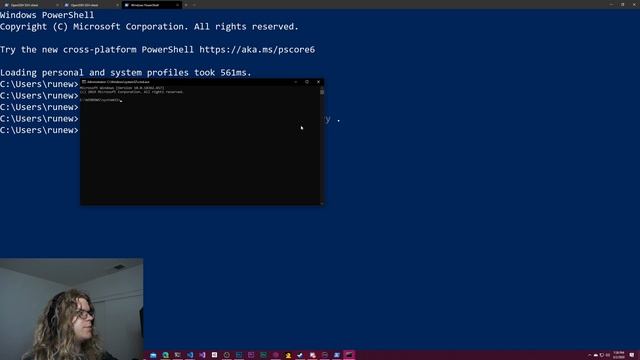Click the Command Prompt title bar icon
640x360 pixels.
[84, 82]
